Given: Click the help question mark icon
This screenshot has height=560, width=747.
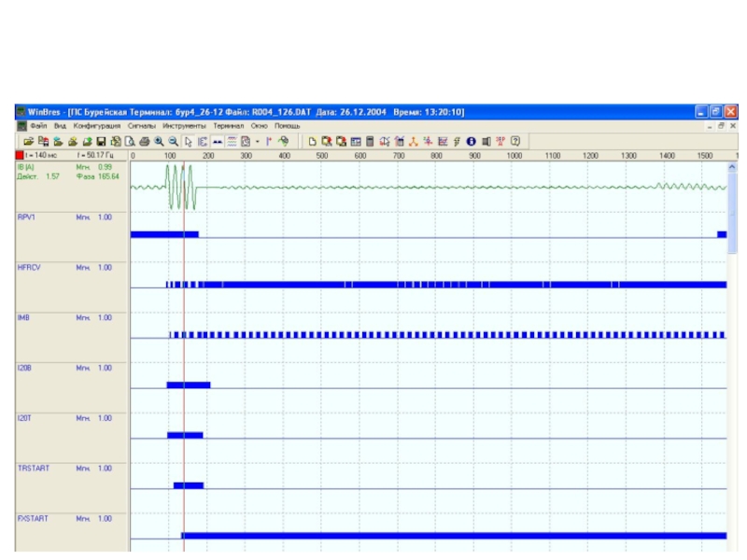Looking at the screenshot, I should pyautogui.click(x=514, y=141).
